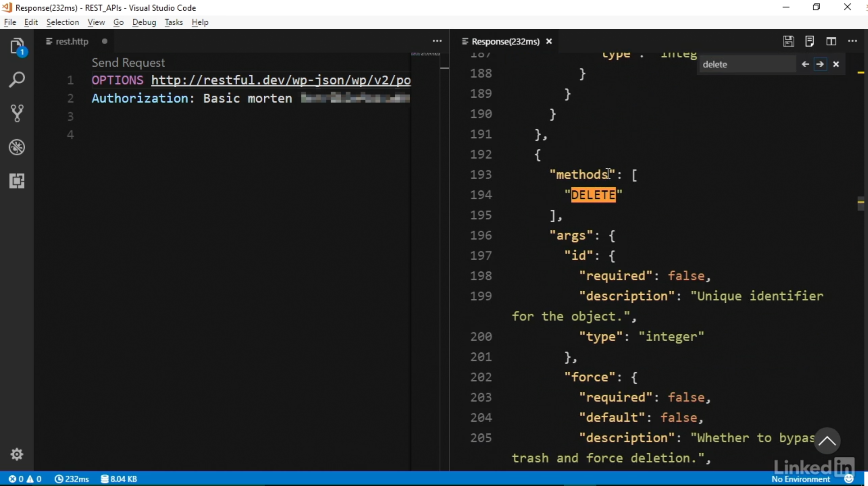868x486 pixels.
Task: Click the highlighted DELETE match on line 194
Action: (x=593, y=195)
